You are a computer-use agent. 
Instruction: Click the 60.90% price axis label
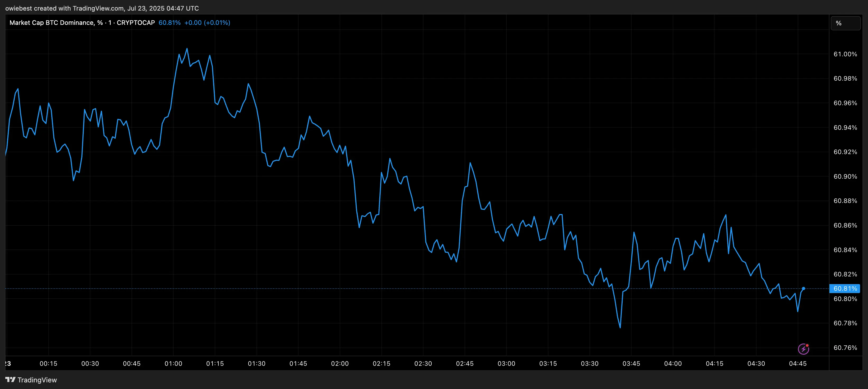pos(845,177)
